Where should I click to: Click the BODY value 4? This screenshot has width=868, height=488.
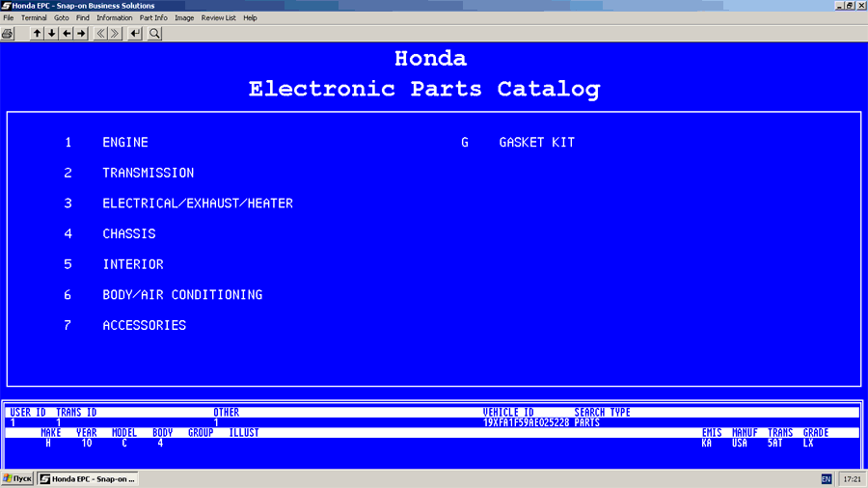coord(160,444)
